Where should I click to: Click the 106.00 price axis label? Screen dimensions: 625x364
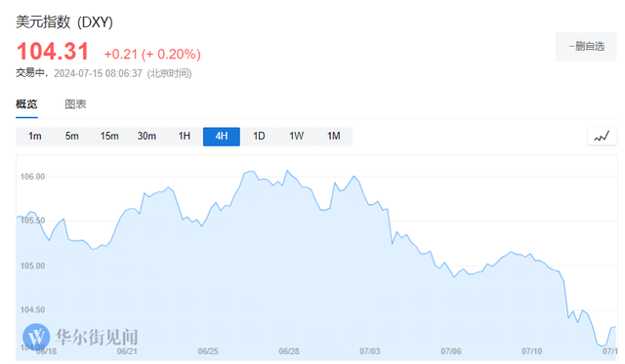pos(32,177)
